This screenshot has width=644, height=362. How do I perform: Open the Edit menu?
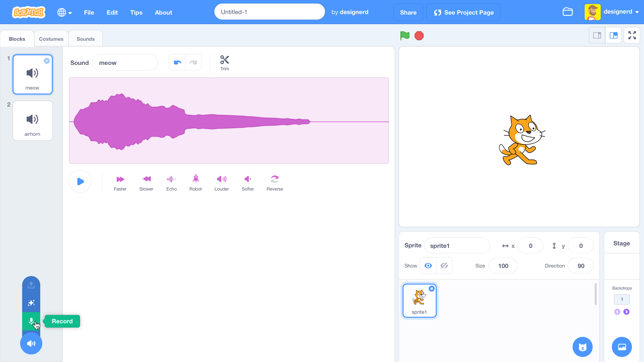coord(112,12)
